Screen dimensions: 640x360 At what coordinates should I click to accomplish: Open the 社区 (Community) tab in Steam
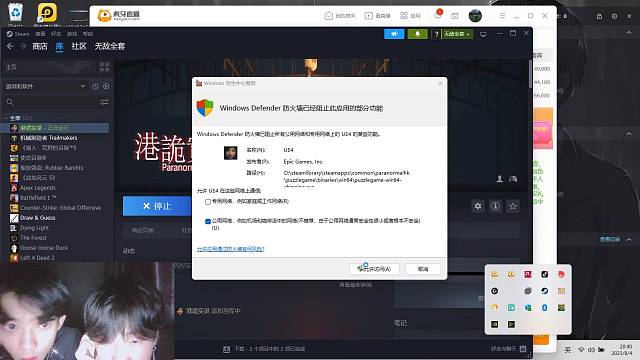click(x=79, y=47)
